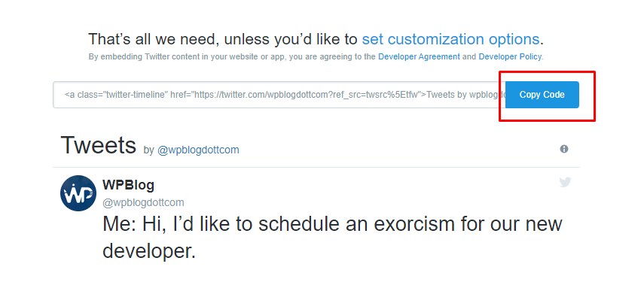Click the Copy Code button
The width and height of the screenshot is (644, 285).
[542, 95]
